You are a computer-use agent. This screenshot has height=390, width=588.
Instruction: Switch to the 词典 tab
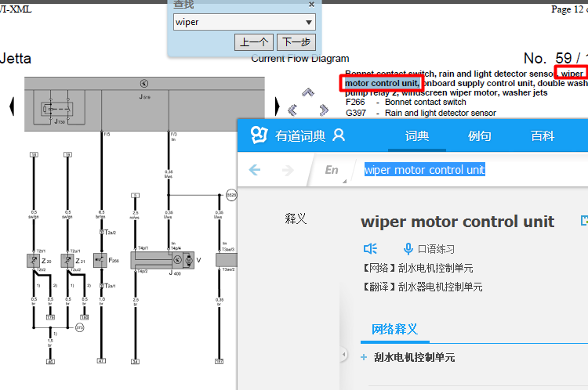(416, 136)
